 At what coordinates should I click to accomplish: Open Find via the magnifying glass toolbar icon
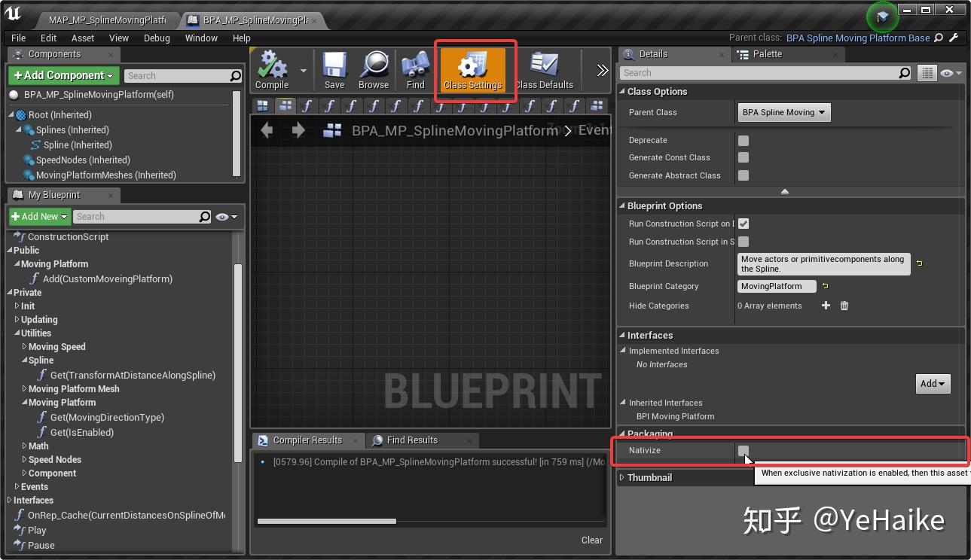tap(414, 69)
